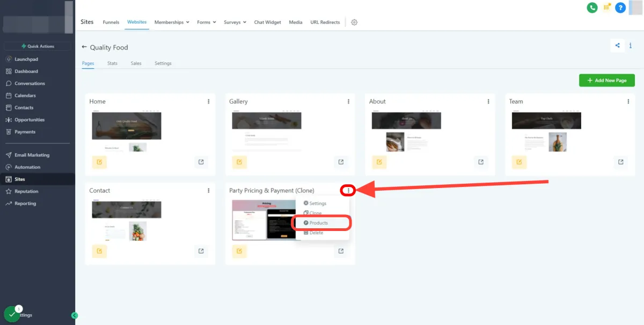Switch to the Stats sub-tab

(x=112, y=63)
